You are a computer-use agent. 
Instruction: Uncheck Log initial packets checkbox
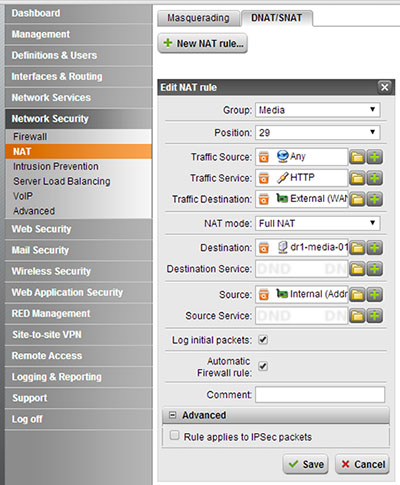click(x=263, y=340)
